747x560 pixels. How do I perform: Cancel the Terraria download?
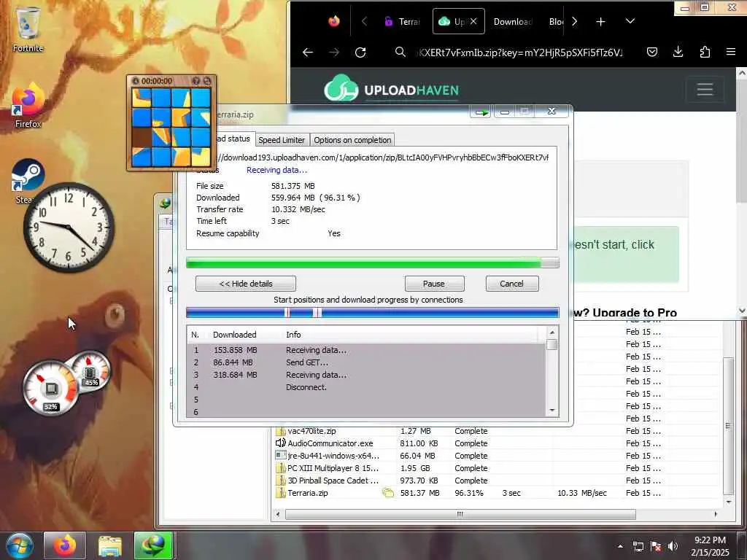[x=511, y=284]
